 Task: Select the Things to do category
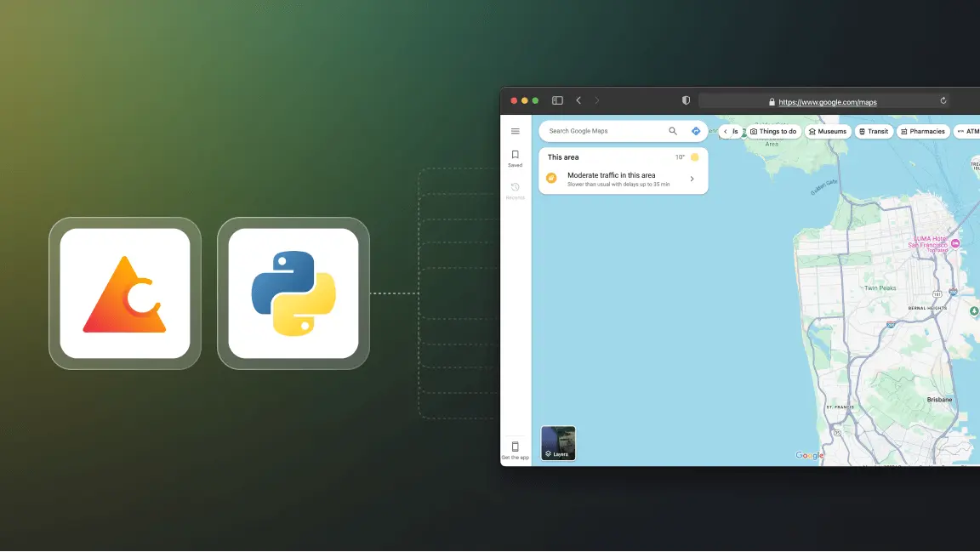772,131
